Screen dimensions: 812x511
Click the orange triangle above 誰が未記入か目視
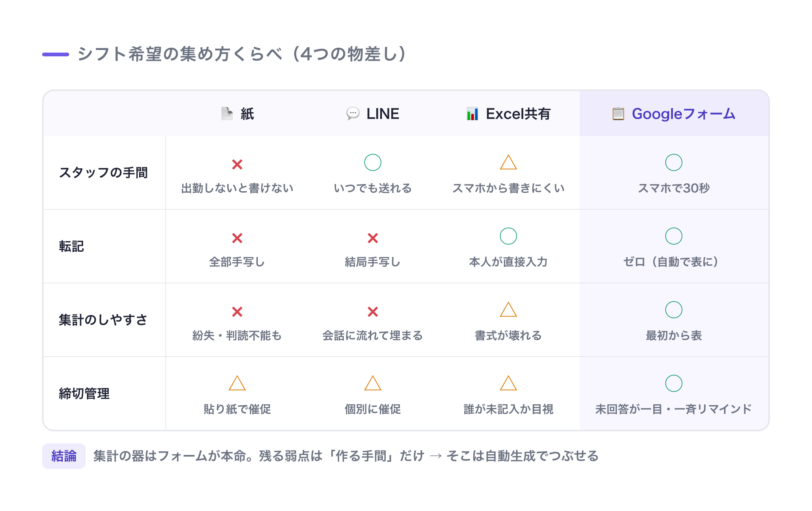pos(508,383)
